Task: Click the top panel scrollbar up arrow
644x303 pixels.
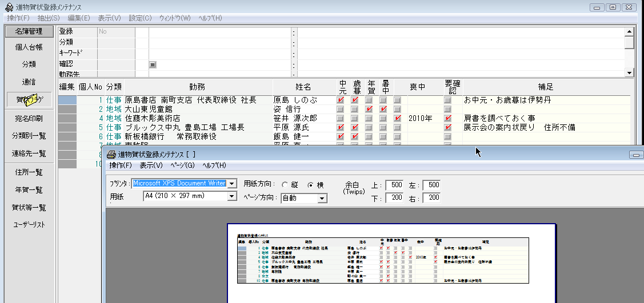Action: [x=629, y=31]
